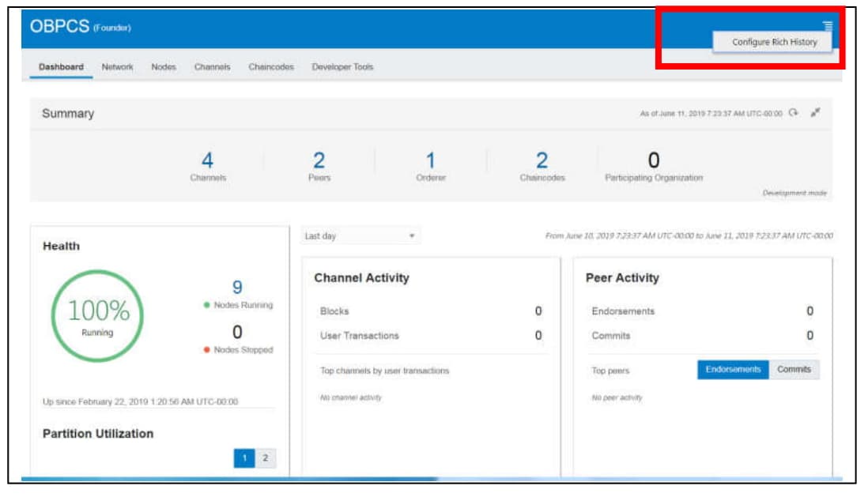The width and height of the screenshot is (868, 497).
Task: Show top peers by Commits
Action: [x=794, y=370]
